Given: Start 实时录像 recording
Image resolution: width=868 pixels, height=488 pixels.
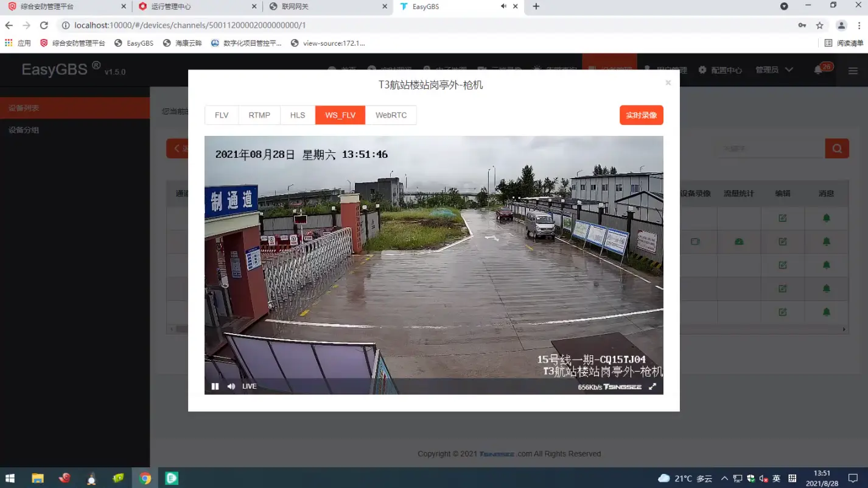Looking at the screenshot, I should pyautogui.click(x=642, y=115).
